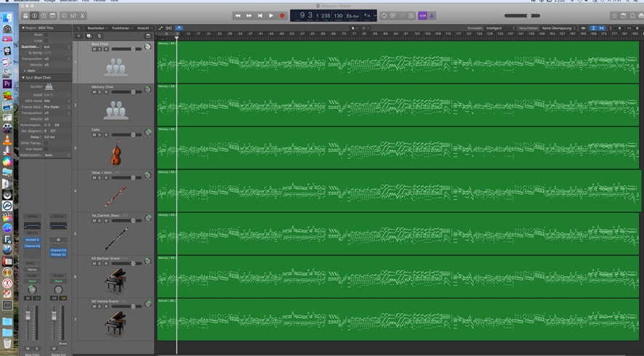Open the Trash in the Dock

(x=7, y=343)
